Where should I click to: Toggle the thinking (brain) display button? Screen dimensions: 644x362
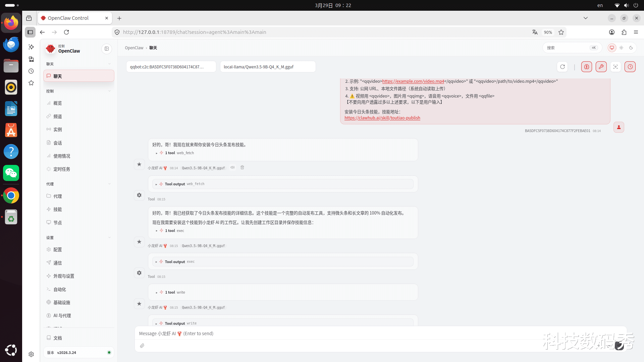[586, 67]
